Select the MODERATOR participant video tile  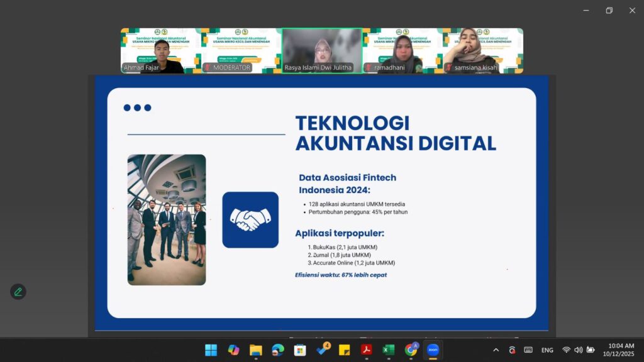coord(241,51)
